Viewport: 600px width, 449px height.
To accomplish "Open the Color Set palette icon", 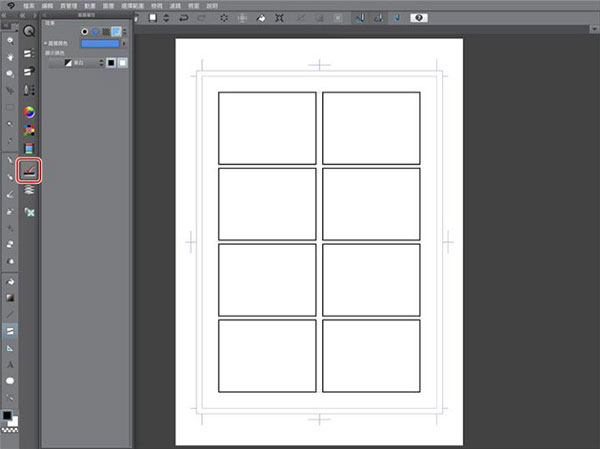I will tap(29, 130).
